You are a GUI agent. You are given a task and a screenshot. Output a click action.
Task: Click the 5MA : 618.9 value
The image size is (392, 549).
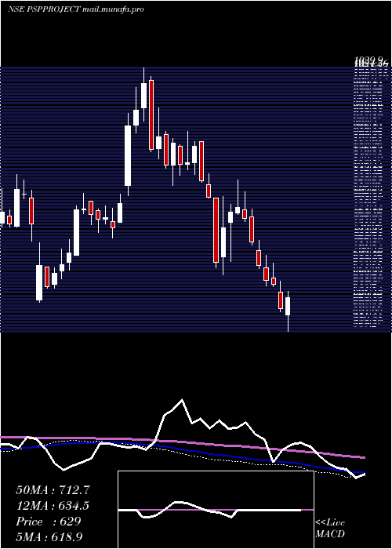pyautogui.click(x=50, y=537)
